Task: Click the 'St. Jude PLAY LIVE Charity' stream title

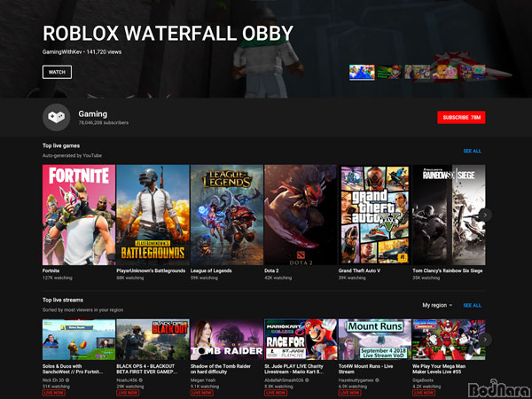Action: click(293, 369)
